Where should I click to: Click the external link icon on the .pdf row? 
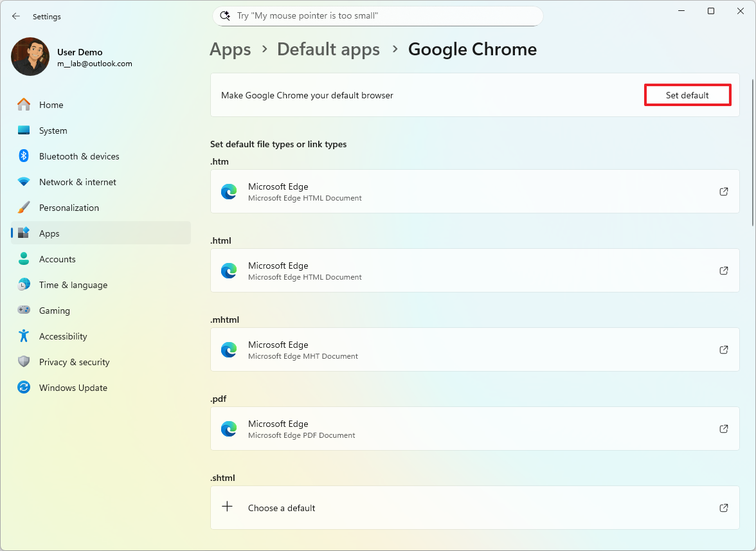point(723,428)
